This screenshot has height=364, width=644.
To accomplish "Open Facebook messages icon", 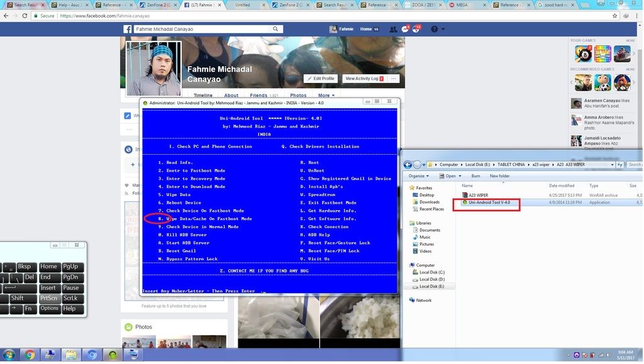I will tap(405, 29).
